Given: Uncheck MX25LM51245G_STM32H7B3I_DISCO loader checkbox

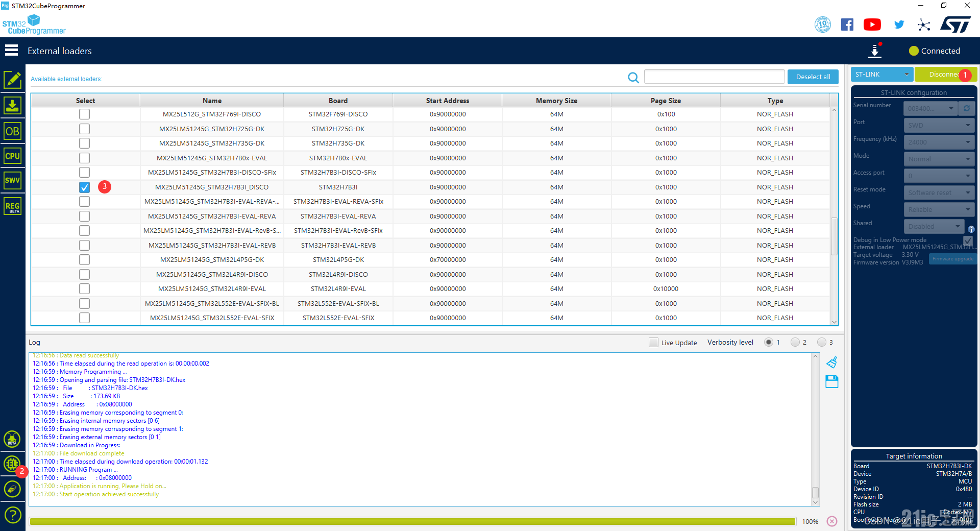Looking at the screenshot, I should coord(85,187).
